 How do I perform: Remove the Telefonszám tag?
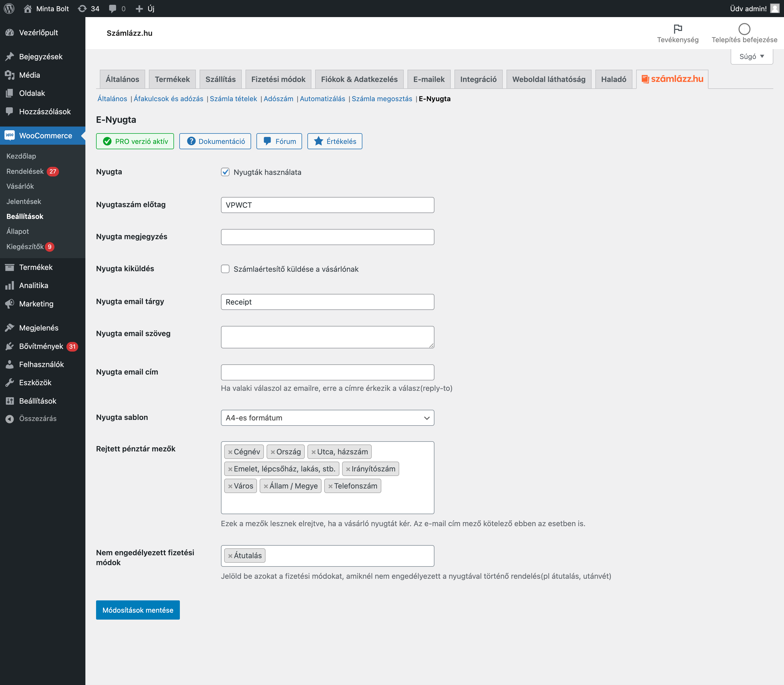pyautogui.click(x=330, y=487)
